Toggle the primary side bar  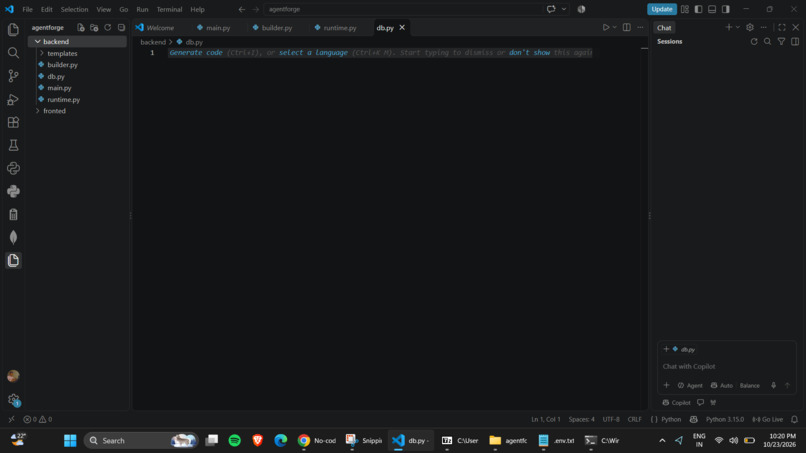click(x=698, y=9)
